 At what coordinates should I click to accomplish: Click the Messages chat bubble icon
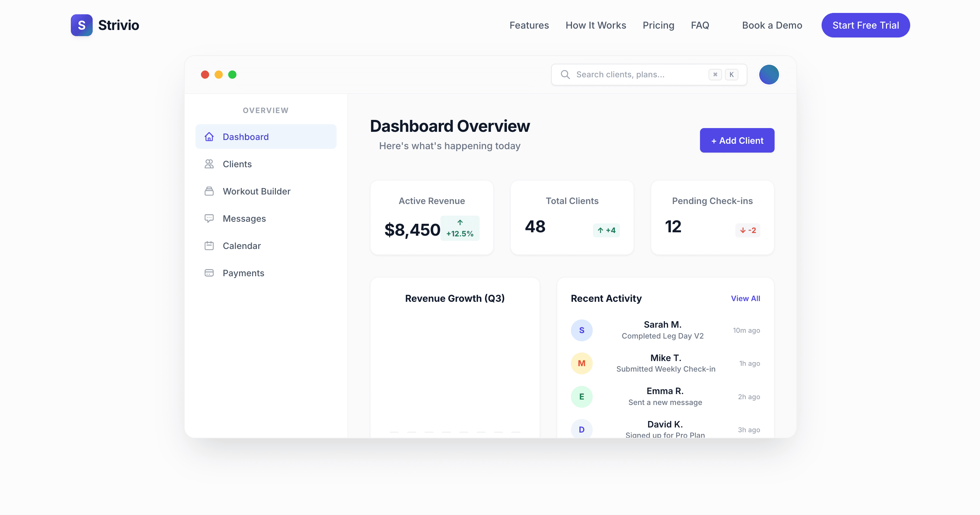click(x=209, y=218)
